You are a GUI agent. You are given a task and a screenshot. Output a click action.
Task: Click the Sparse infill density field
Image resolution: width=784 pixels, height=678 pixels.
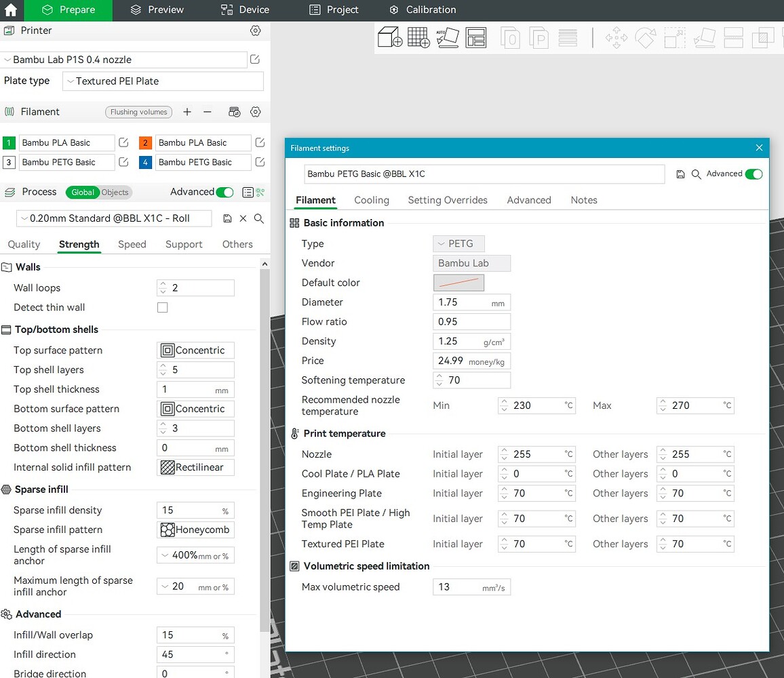(x=195, y=511)
